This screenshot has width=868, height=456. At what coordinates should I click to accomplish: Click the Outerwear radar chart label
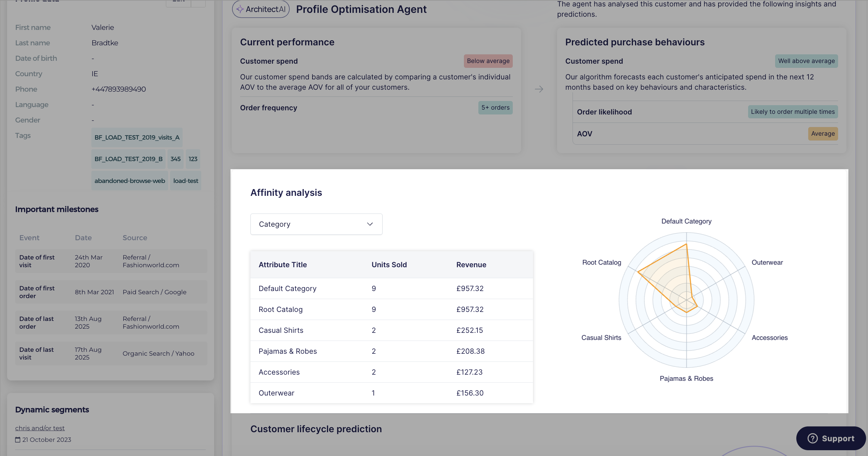tap(767, 262)
